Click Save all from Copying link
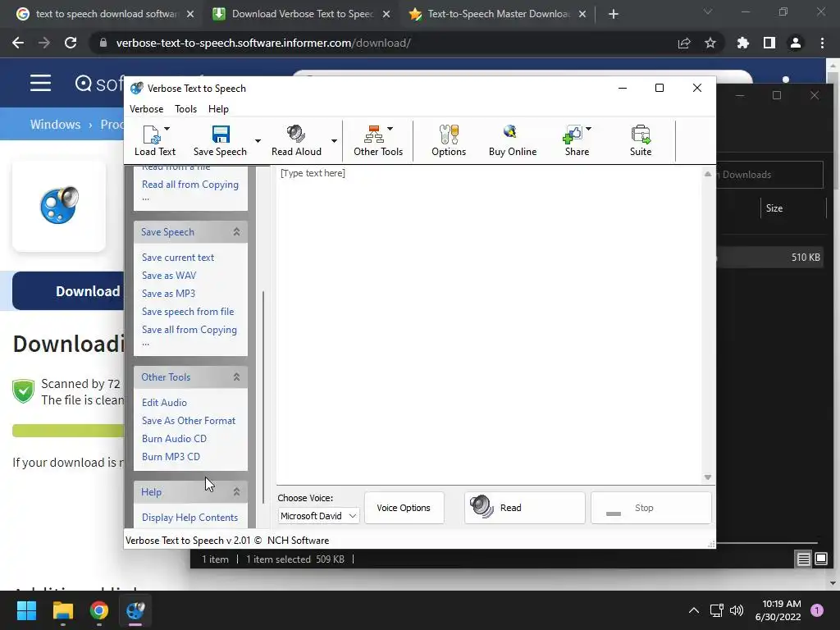 pos(189,330)
